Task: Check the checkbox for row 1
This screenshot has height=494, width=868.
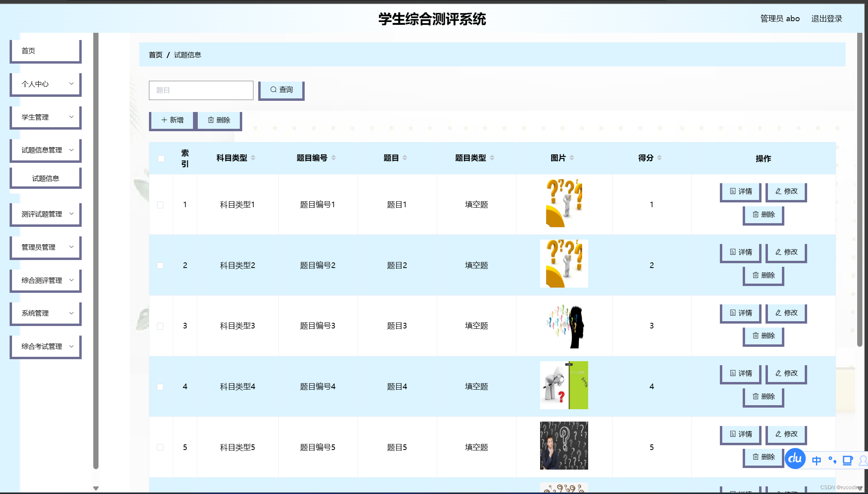Action: 160,205
